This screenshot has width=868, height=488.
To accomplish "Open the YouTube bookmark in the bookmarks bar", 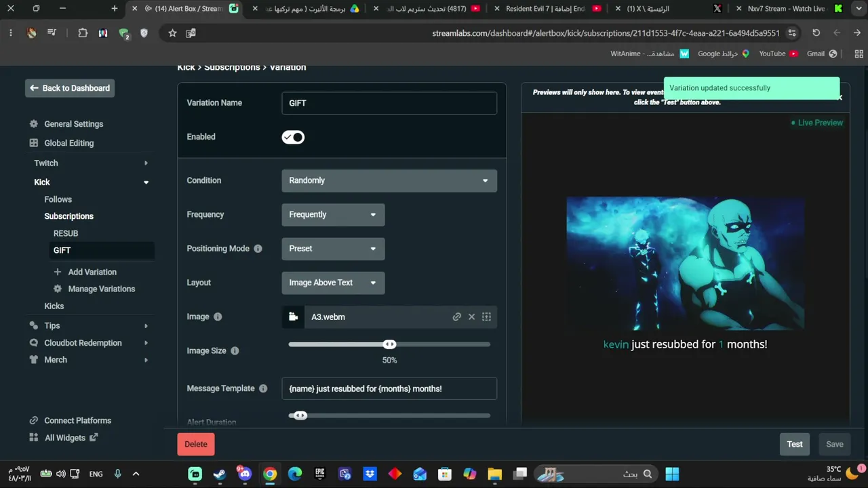I will (778, 54).
